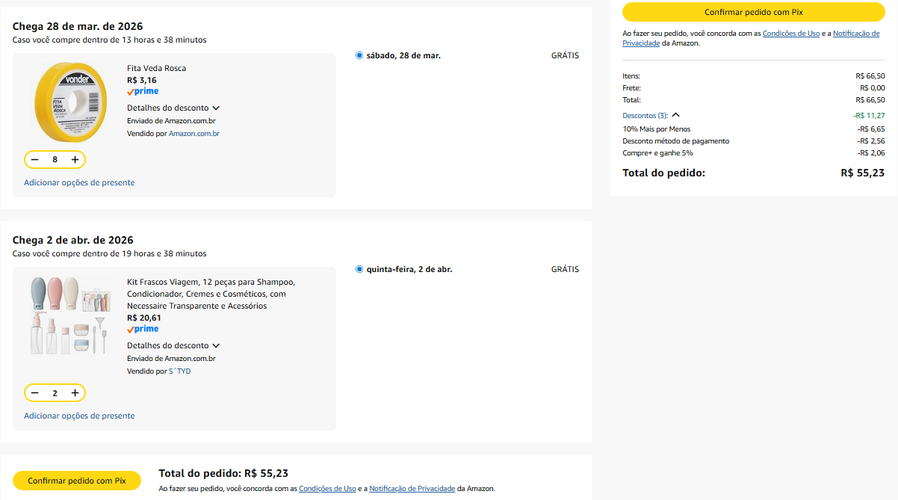Increase quantity of Fita Veda Rosca

tap(75, 160)
